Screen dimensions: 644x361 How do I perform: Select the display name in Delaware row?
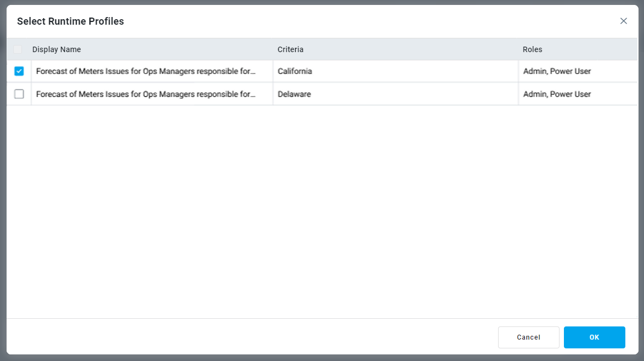[146, 94]
